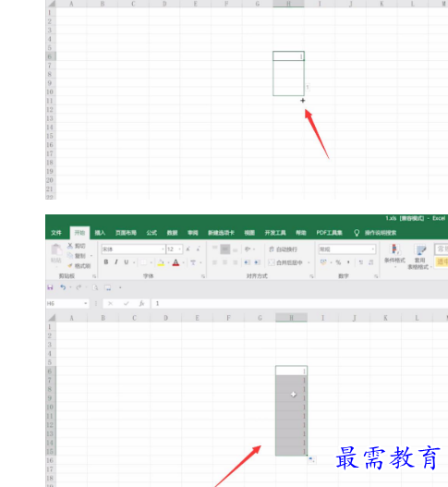Undo the last action
The height and width of the screenshot is (487, 448).
tap(63, 287)
